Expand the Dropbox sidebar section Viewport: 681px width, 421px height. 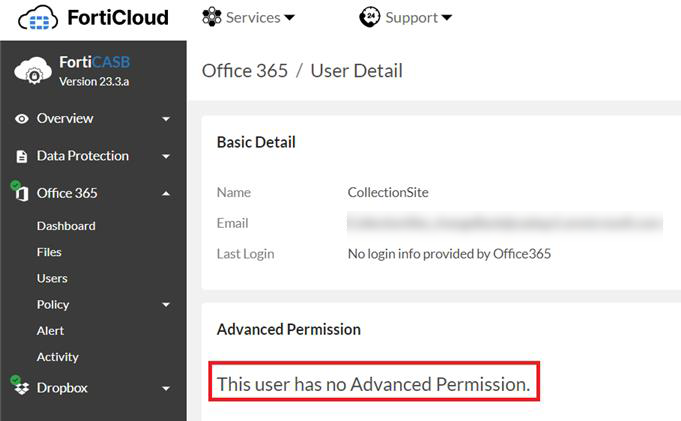click(166, 389)
